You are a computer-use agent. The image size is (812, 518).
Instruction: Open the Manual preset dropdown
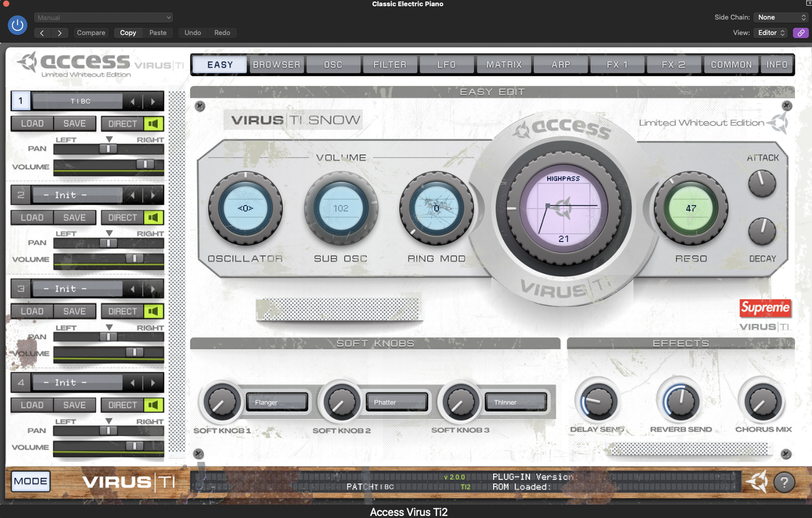click(x=104, y=18)
